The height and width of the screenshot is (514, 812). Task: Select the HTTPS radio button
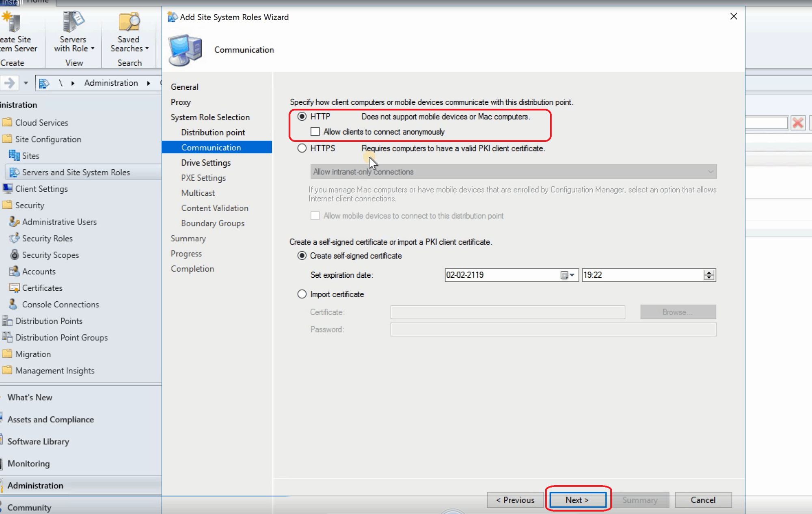302,148
